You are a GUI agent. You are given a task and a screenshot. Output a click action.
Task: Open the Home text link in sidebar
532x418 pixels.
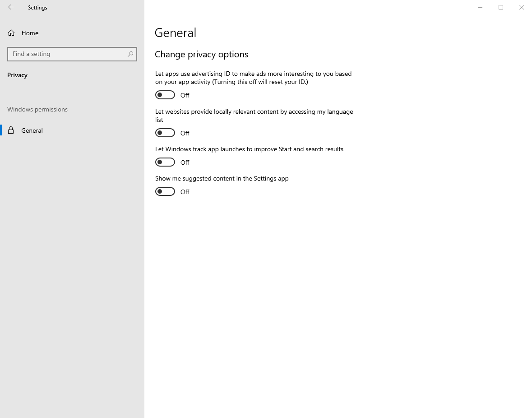click(30, 33)
